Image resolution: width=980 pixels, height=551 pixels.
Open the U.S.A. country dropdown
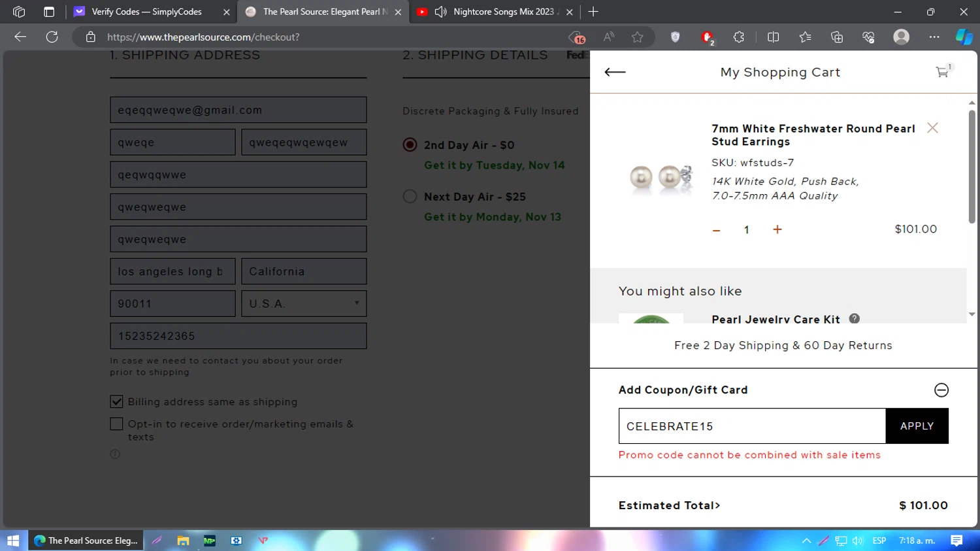pos(304,304)
